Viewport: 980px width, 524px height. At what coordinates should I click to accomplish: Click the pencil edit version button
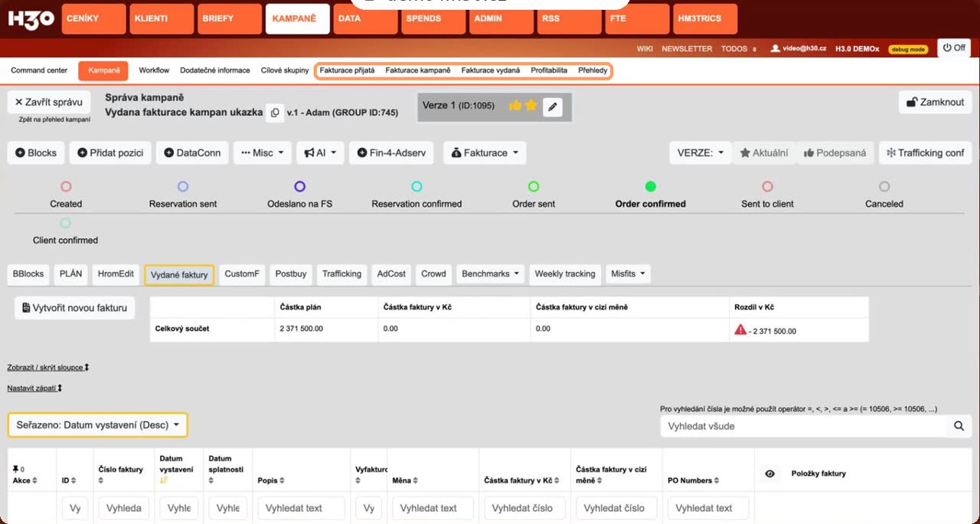(553, 106)
